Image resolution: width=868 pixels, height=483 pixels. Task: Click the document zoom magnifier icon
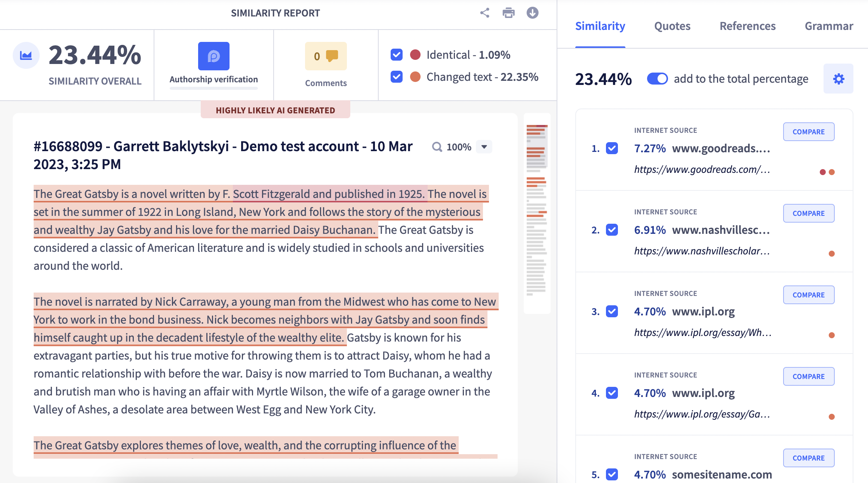(x=437, y=147)
